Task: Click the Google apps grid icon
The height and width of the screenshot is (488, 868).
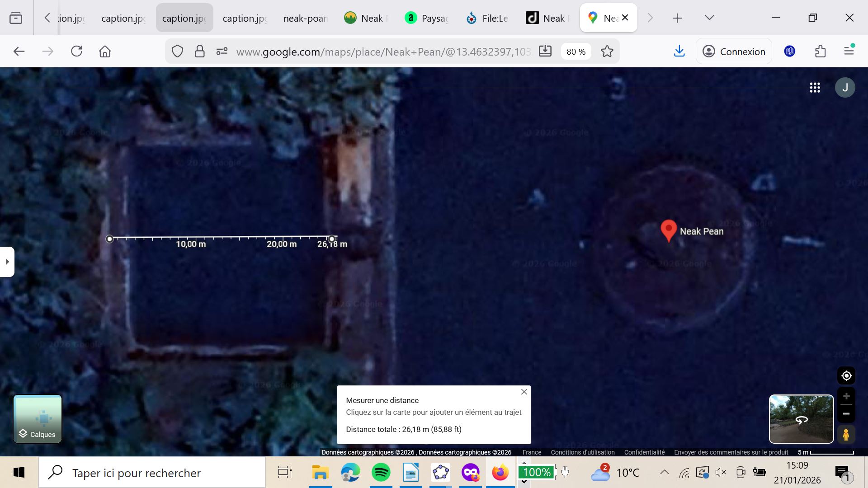Action: [815, 88]
